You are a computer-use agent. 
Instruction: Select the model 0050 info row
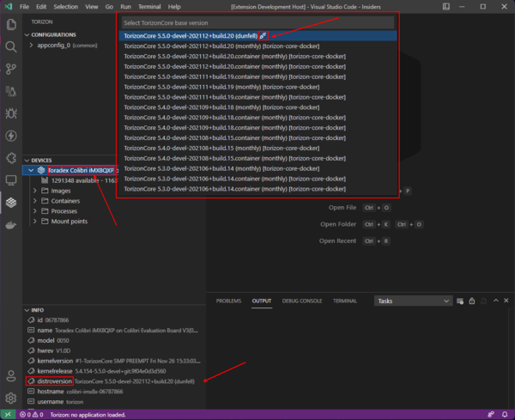point(114,340)
